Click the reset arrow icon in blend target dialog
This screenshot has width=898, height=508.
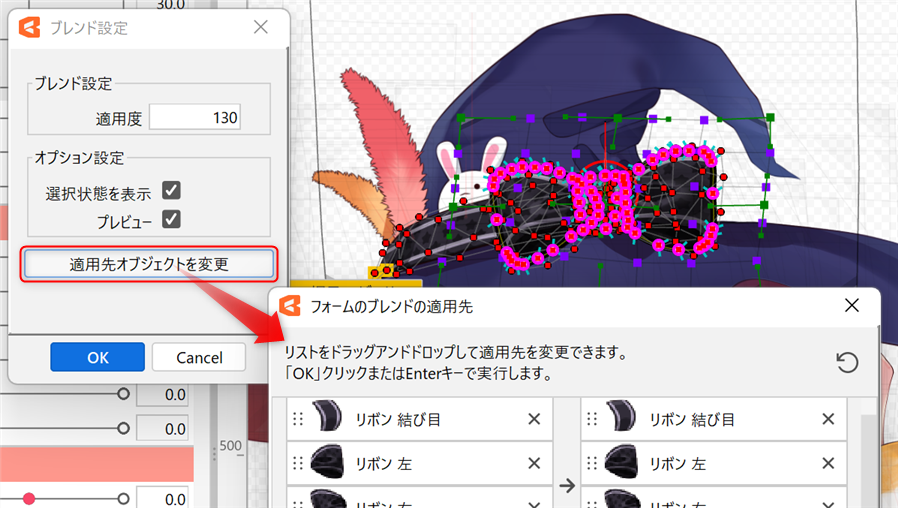tap(847, 362)
